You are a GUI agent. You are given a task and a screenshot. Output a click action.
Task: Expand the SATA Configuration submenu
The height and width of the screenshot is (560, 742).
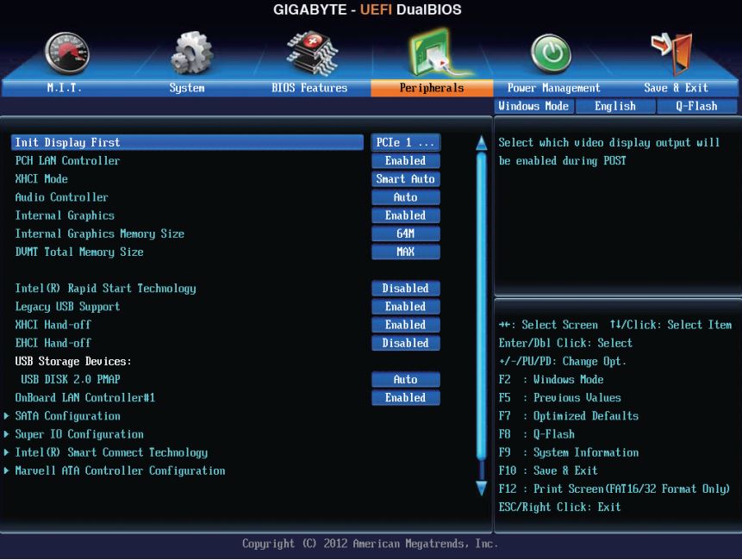(68, 416)
